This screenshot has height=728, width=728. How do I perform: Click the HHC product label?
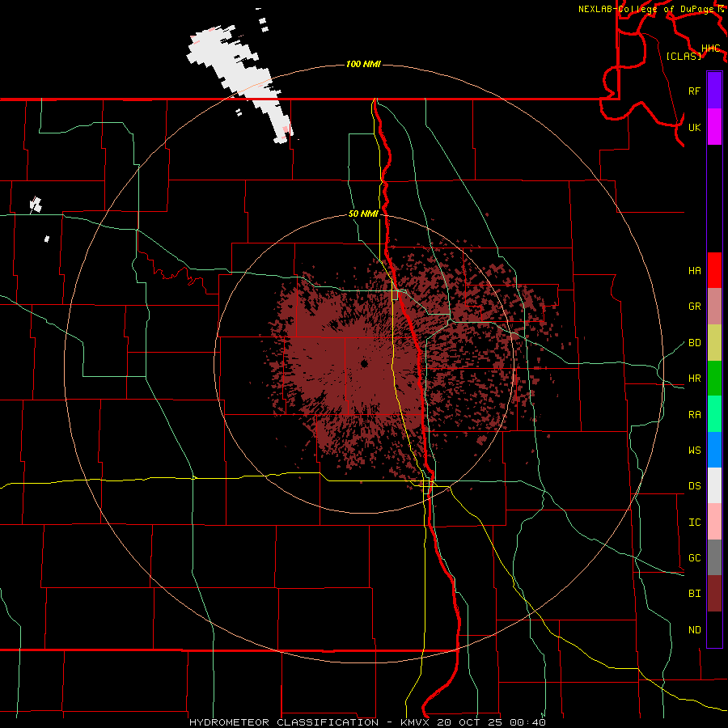pyautogui.click(x=710, y=49)
